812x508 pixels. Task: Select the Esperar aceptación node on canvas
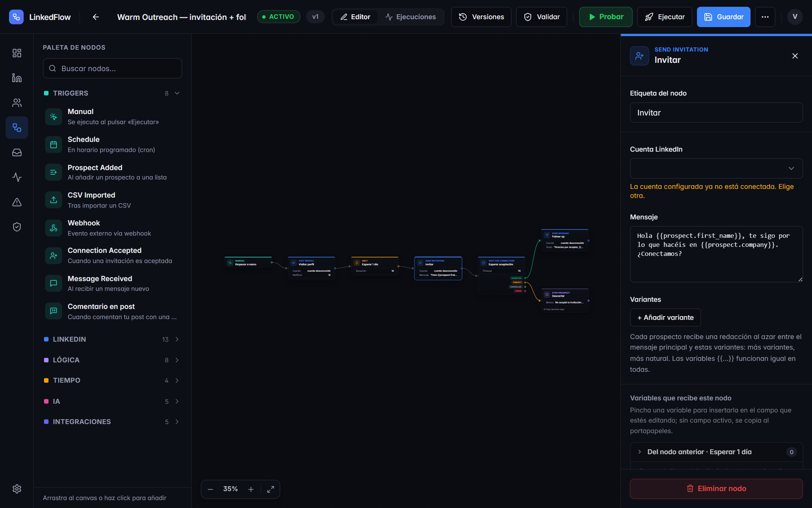point(501,275)
